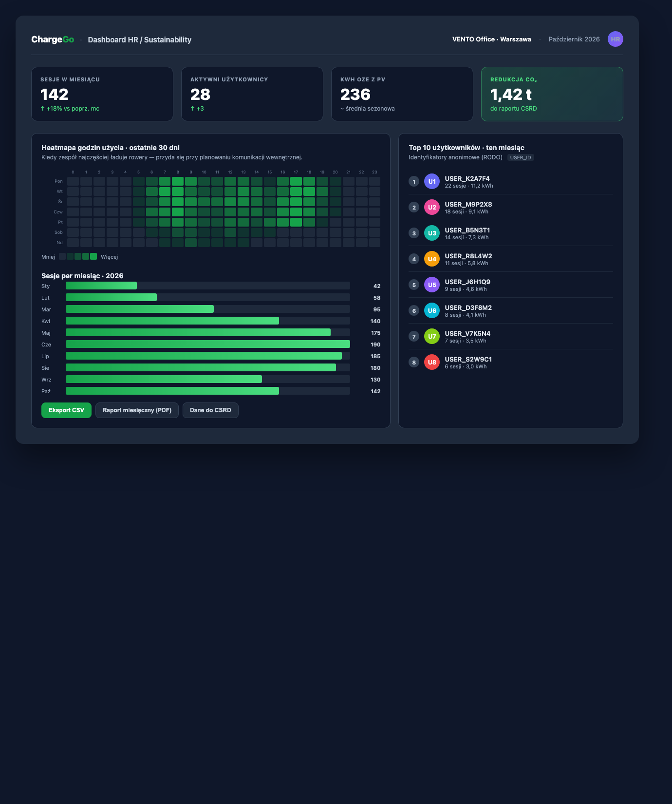Viewport: 672px width, 804px height.
Task: Click the Śr 8 heatmap cell
Action: pos(178,202)
